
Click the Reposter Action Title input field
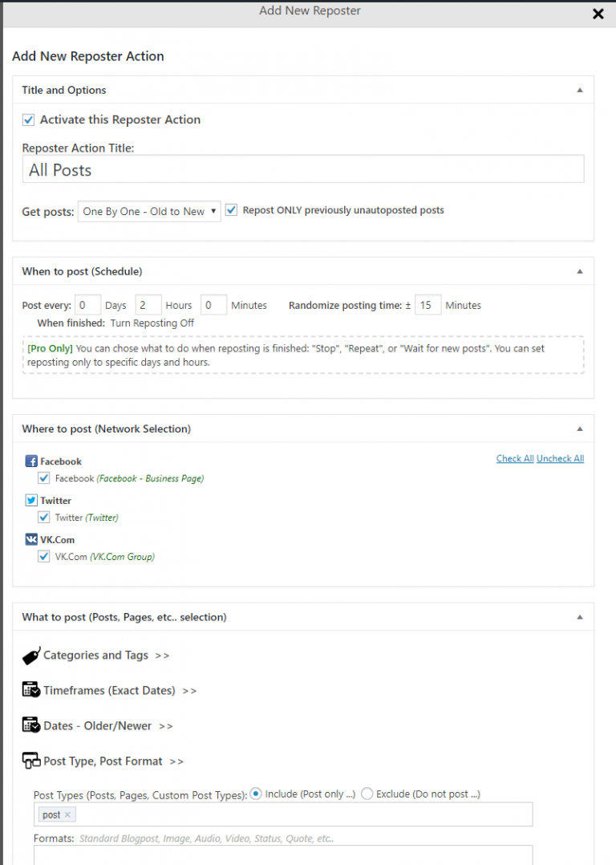pos(302,169)
